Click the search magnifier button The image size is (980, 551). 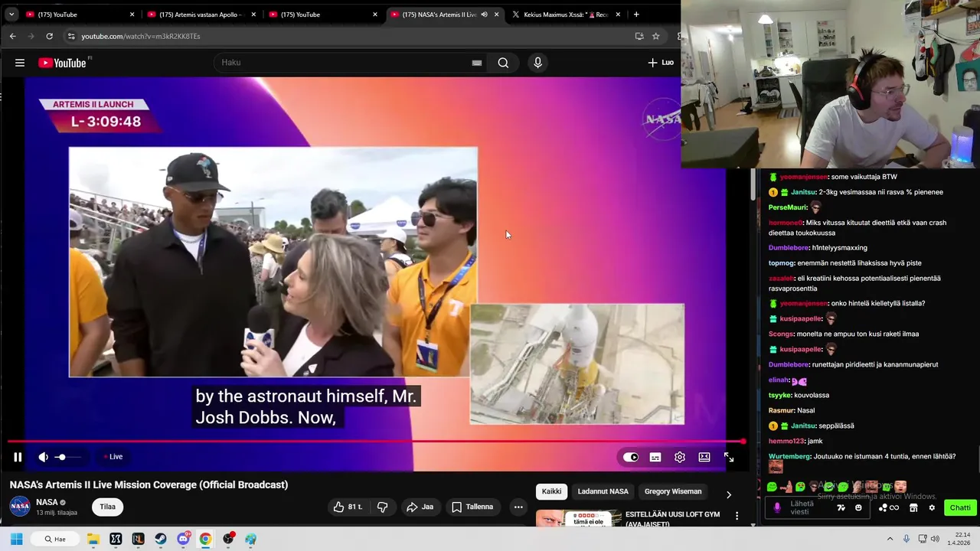coord(503,63)
